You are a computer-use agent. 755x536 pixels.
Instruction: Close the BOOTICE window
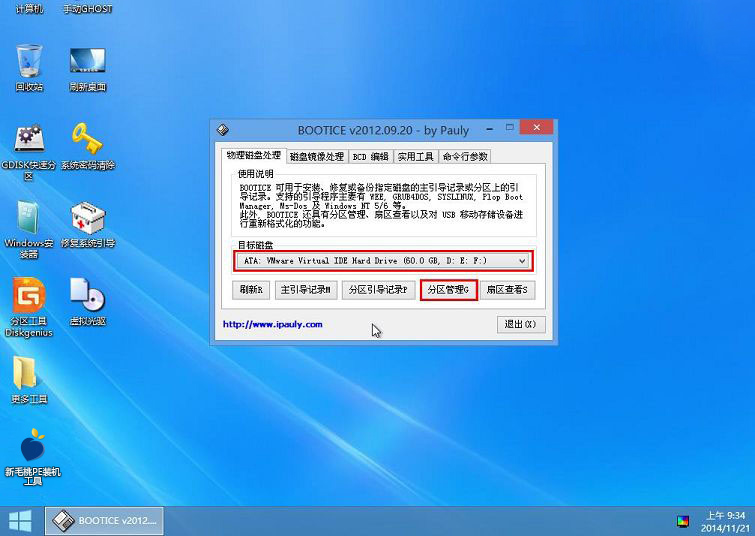click(x=536, y=128)
